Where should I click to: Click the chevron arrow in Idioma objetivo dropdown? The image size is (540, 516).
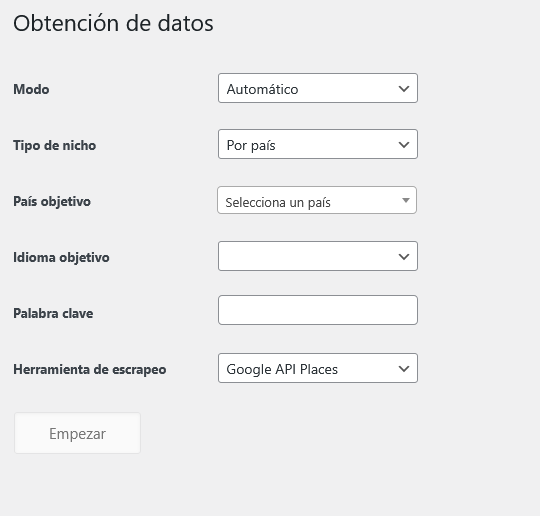click(404, 257)
